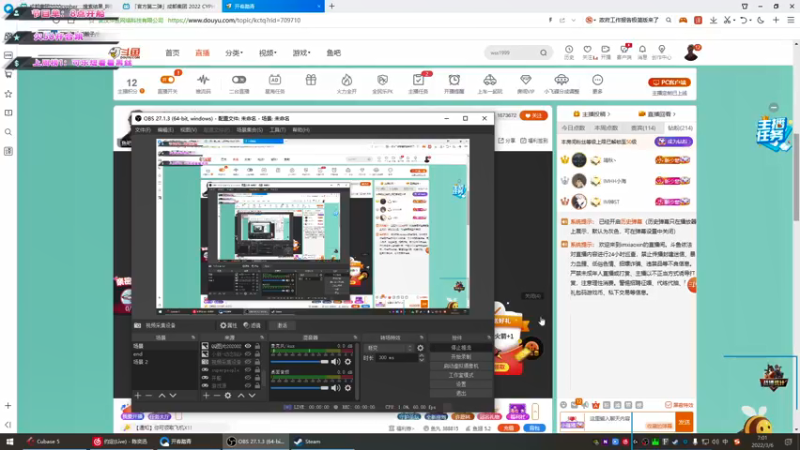The width and height of the screenshot is (800, 450).
Task: Toggle visibility of 开船 source
Action: (x=248, y=378)
